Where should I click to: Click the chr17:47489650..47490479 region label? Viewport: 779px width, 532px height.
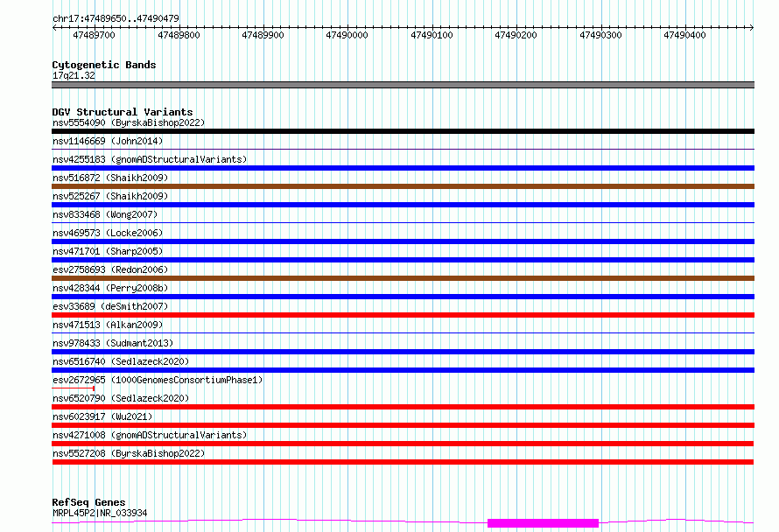[116, 18]
